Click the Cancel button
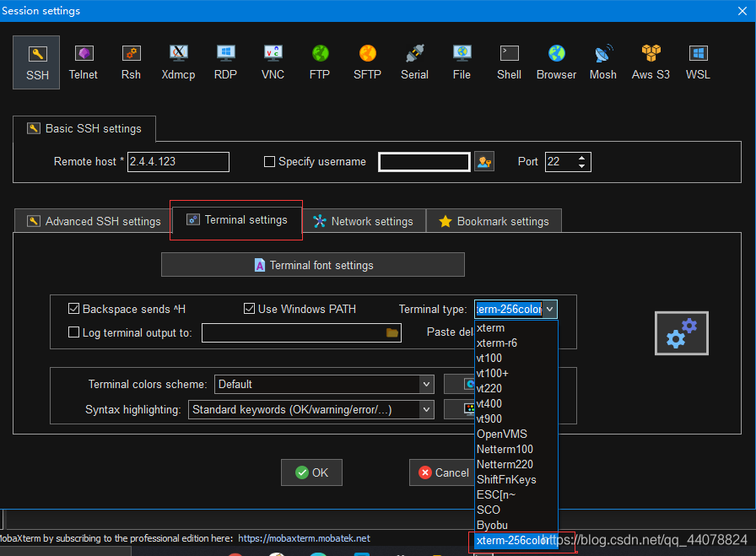 (x=443, y=472)
